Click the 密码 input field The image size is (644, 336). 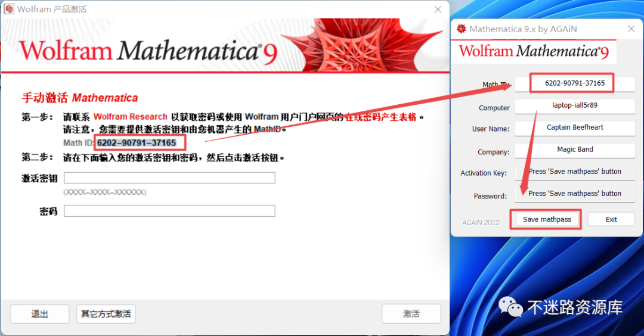pyautogui.click(x=169, y=211)
